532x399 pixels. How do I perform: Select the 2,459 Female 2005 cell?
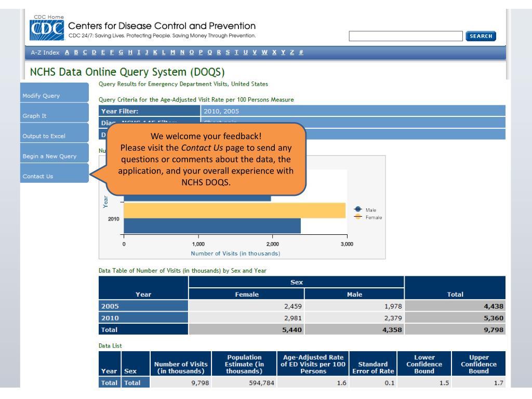pos(246,306)
